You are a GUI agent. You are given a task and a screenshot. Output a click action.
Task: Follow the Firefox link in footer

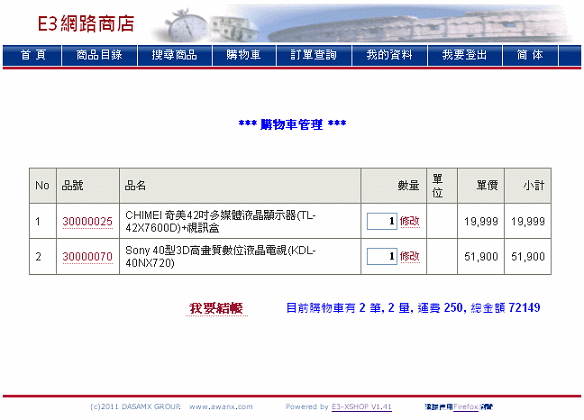pyautogui.click(x=466, y=407)
